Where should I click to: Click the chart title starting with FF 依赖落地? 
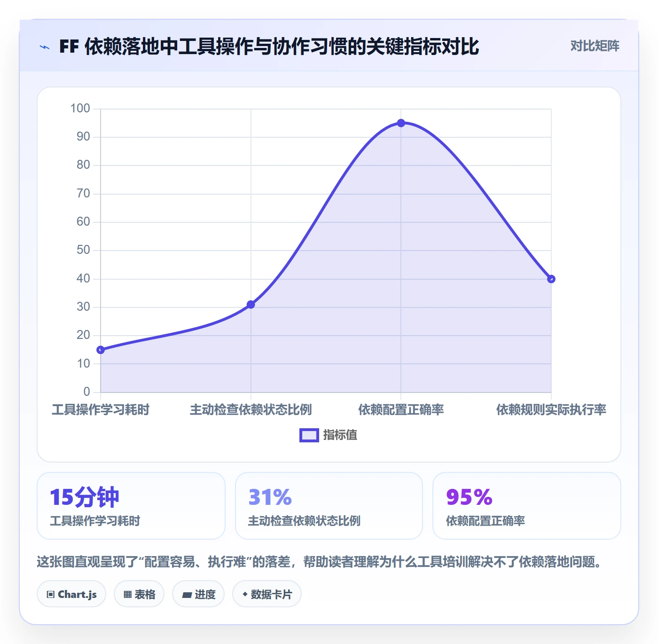coord(269,47)
